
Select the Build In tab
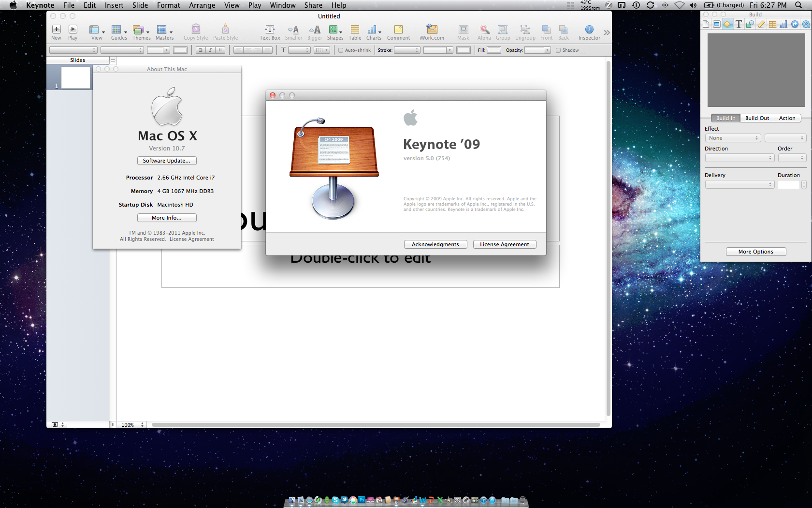725,118
